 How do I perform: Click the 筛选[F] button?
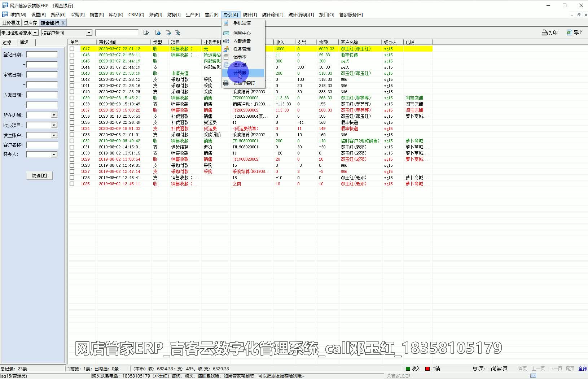click(39, 176)
